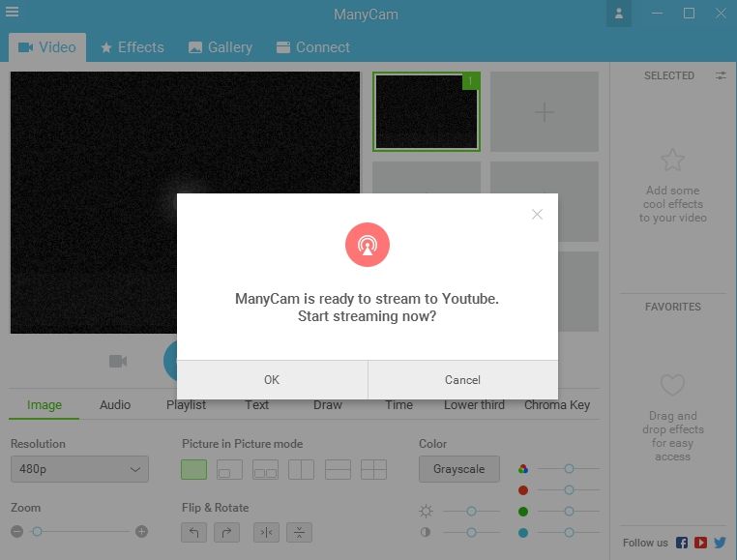Adjust the red color slider

click(570, 490)
